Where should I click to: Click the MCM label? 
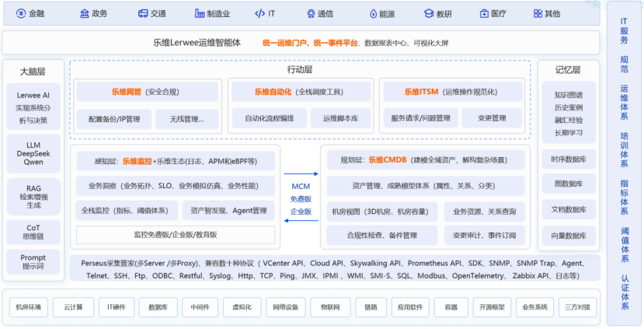(x=301, y=187)
